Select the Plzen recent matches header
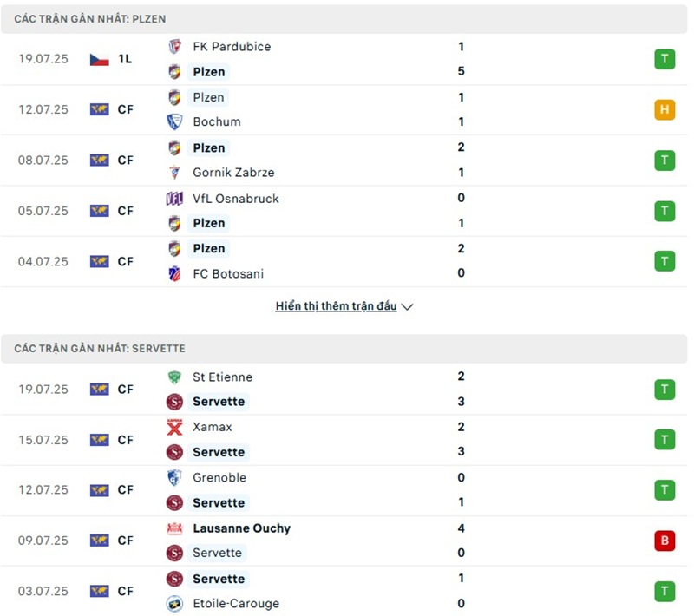694x616 pixels. (90, 18)
